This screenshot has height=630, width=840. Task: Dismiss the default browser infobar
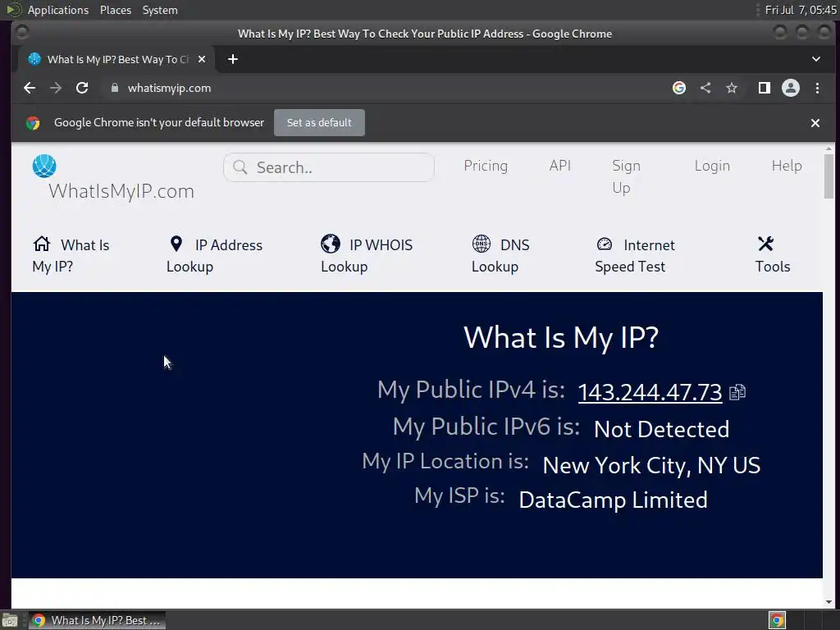click(x=815, y=123)
